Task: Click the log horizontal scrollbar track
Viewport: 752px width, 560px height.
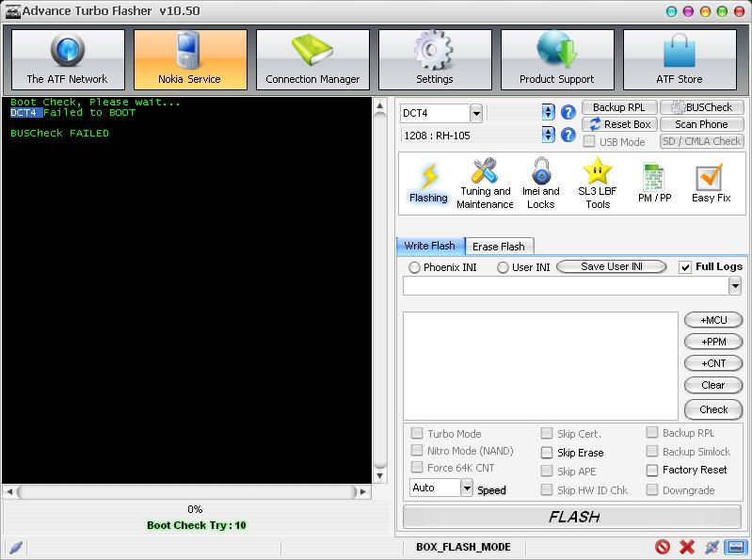Action: coord(187,491)
